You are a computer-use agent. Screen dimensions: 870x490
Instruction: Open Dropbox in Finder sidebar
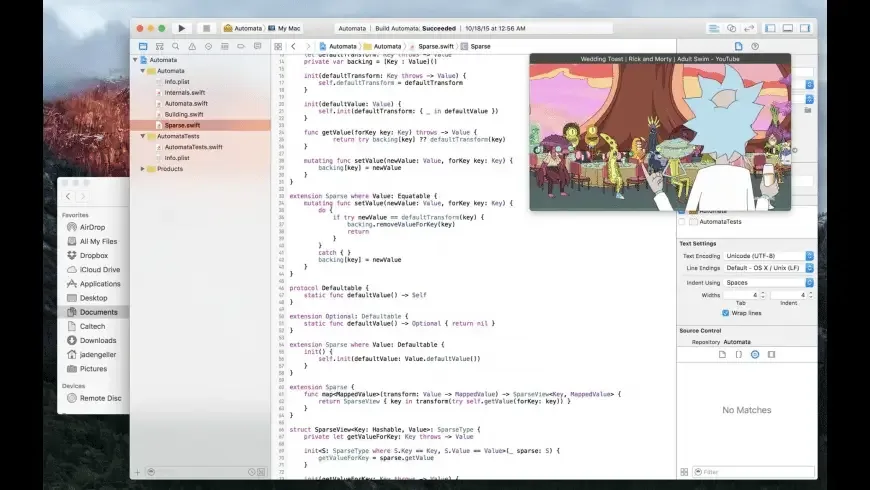[x=94, y=255]
